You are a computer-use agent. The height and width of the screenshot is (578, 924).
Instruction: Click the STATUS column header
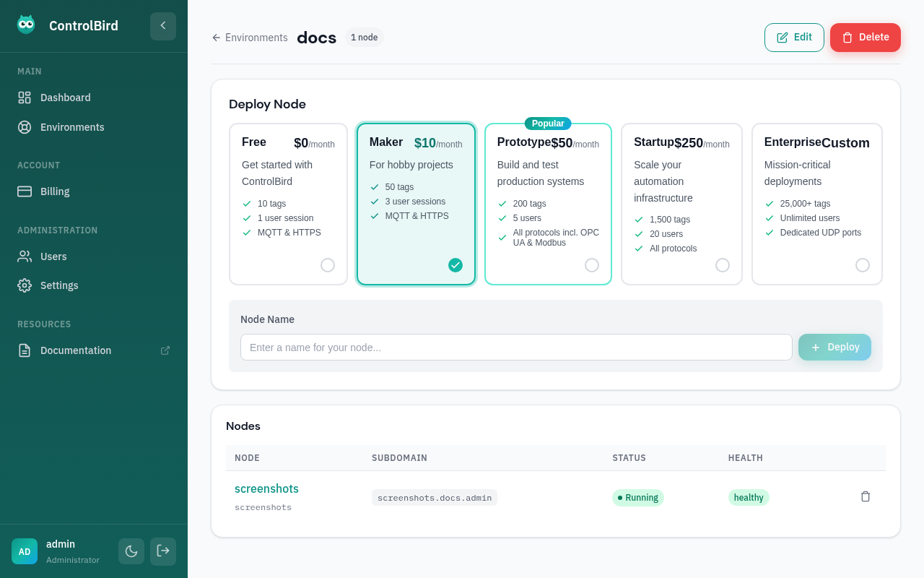pyautogui.click(x=629, y=458)
